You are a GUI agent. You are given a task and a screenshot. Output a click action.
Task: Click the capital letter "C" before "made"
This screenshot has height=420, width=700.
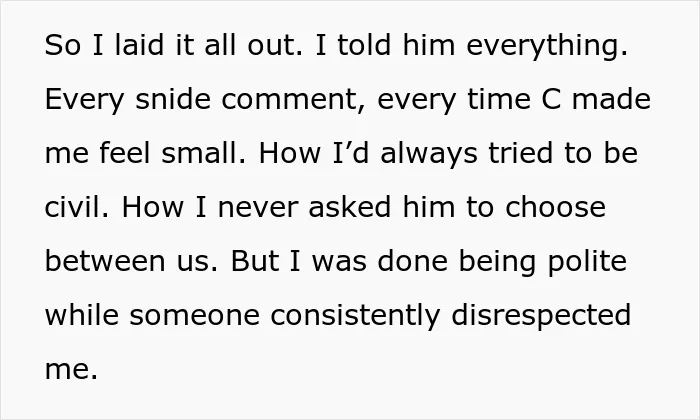tap(550, 100)
